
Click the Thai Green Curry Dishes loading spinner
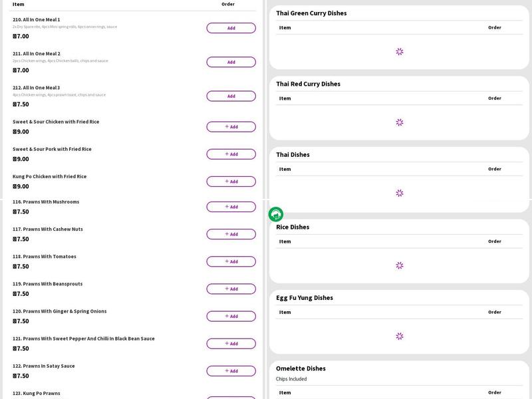coord(400,51)
